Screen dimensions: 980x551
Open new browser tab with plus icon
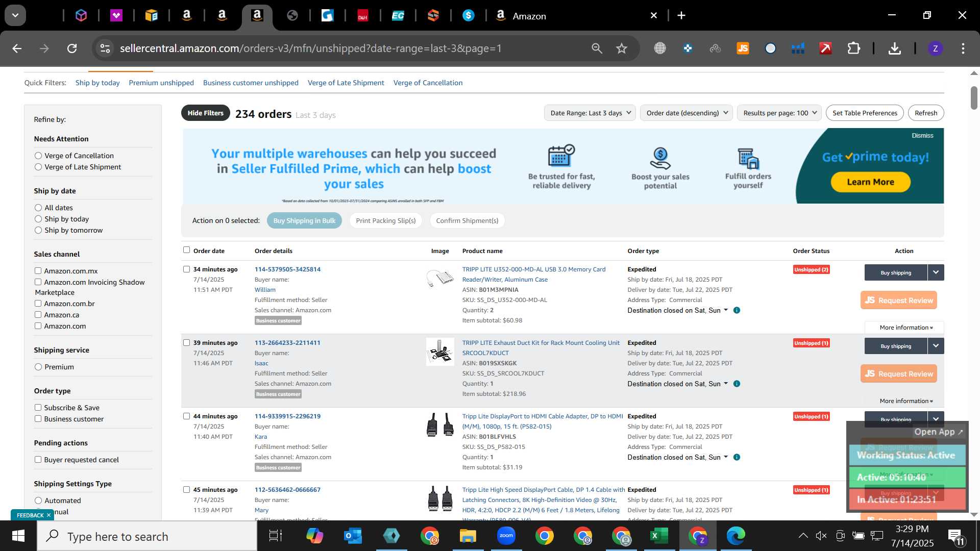[681, 16]
